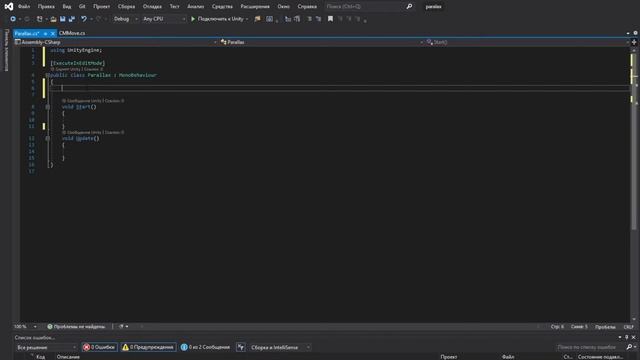Screen dimensions: 640x360
Task: Open the Debug configuration dropdown
Action: (x=125, y=19)
